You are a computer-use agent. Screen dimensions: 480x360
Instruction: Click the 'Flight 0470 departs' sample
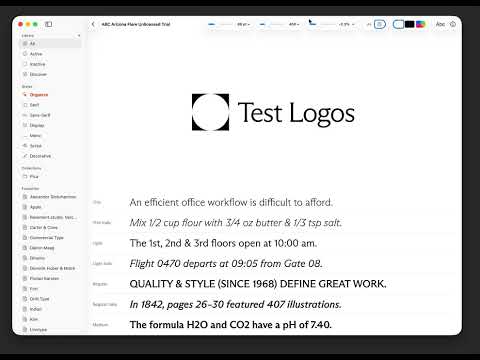[226, 264]
